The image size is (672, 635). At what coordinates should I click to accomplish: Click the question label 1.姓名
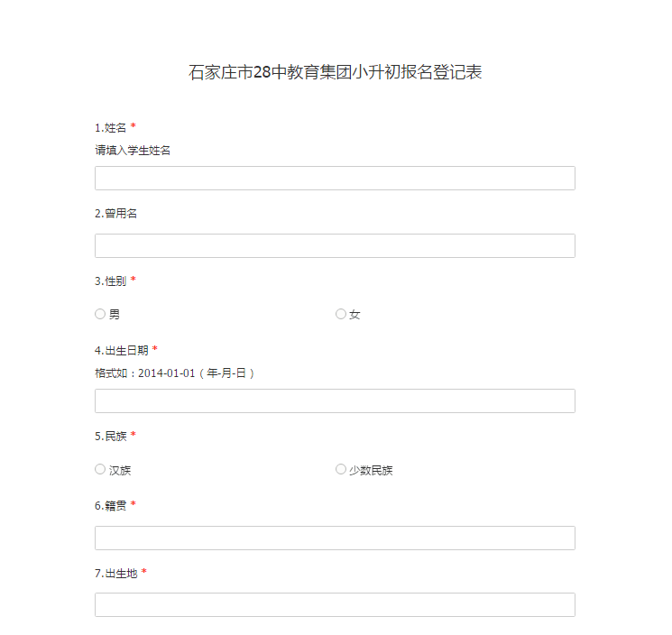111,128
